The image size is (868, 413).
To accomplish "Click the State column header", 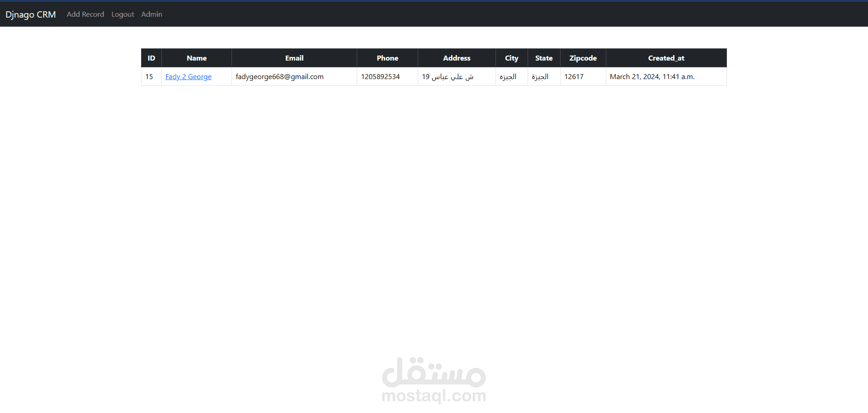I will (544, 58).
